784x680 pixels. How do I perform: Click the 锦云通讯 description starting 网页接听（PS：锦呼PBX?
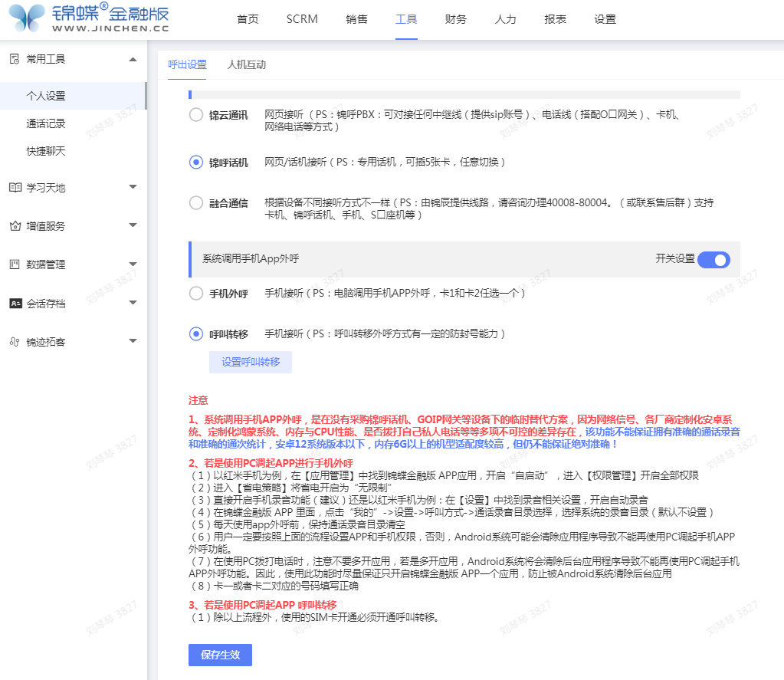click(471, 120)
